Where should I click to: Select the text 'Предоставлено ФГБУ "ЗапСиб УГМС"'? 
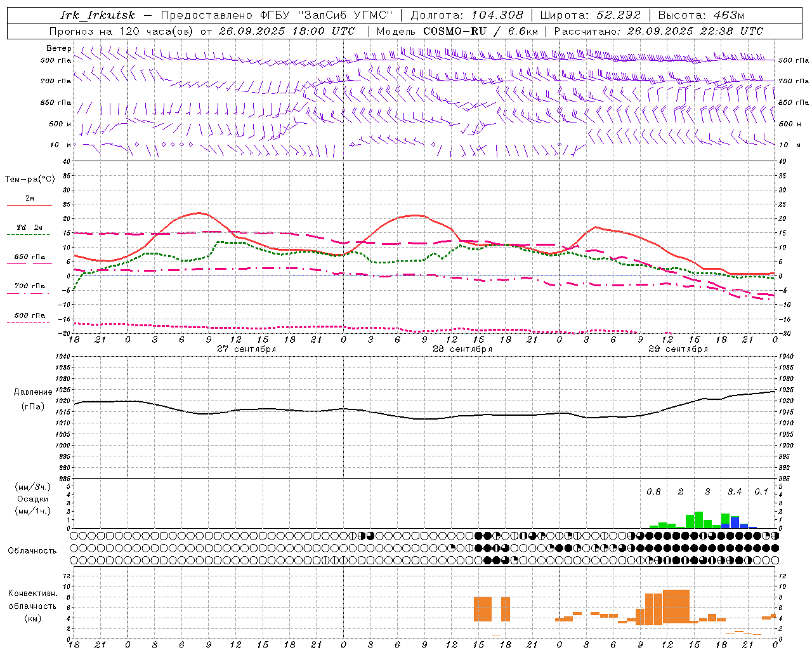(x=277, y=15)
